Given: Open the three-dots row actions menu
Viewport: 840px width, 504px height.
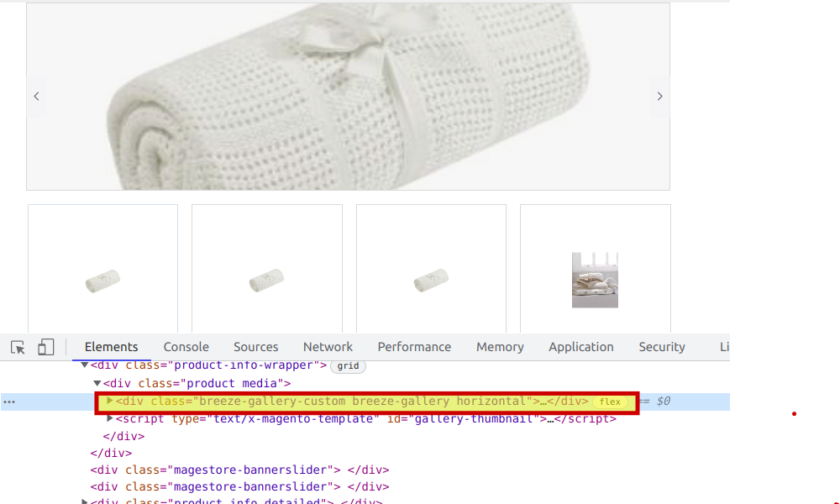Looking at the screenshot, I should tap(9, 402).
